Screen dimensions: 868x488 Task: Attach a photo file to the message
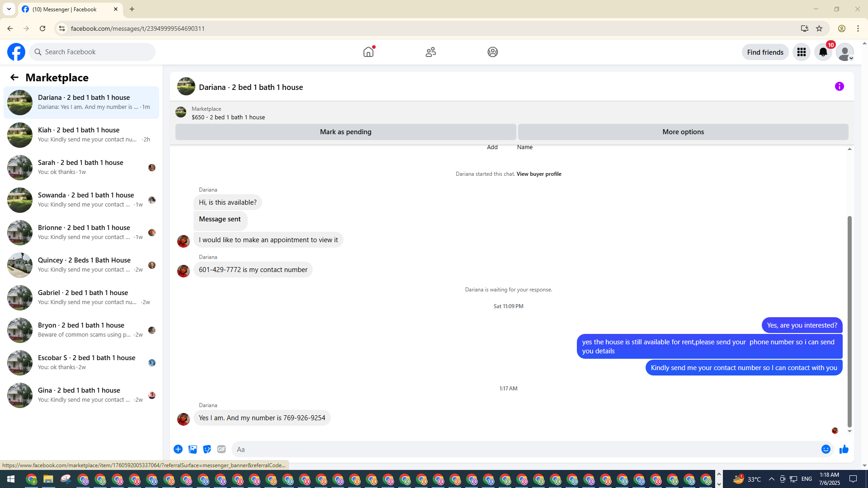193,449
